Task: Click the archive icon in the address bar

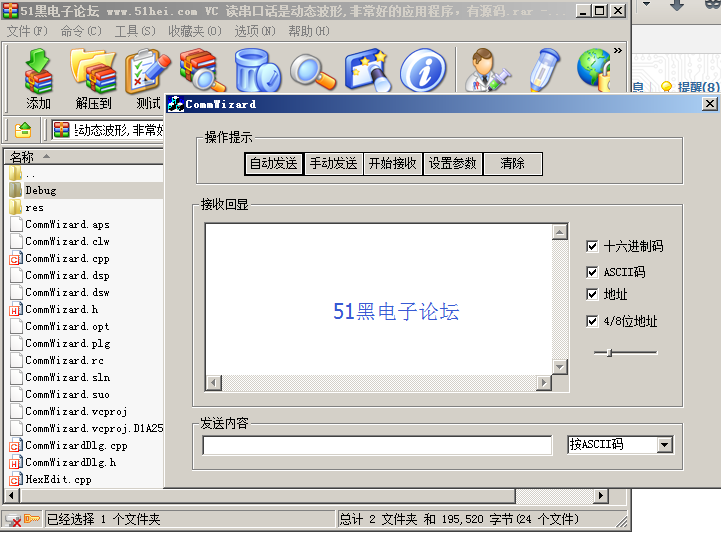Action: click(x=61, y=130)
